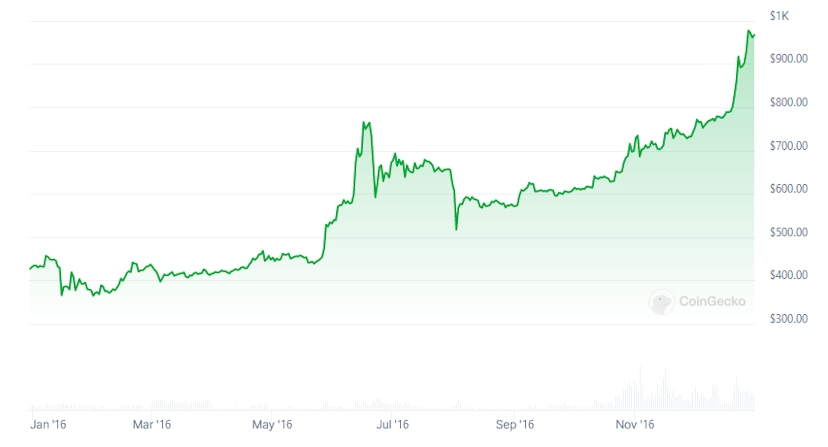Click the early August price dip bottom
The width and height of the screenshot is (828, 447).
pos(456,229)
